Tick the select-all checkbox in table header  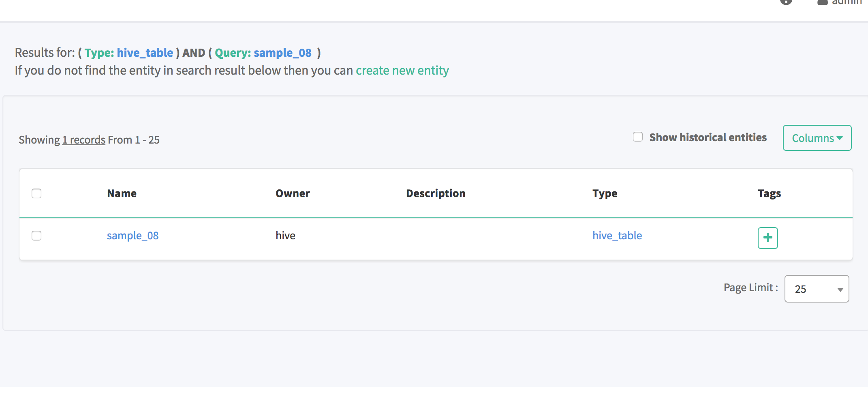click(36, 193)
